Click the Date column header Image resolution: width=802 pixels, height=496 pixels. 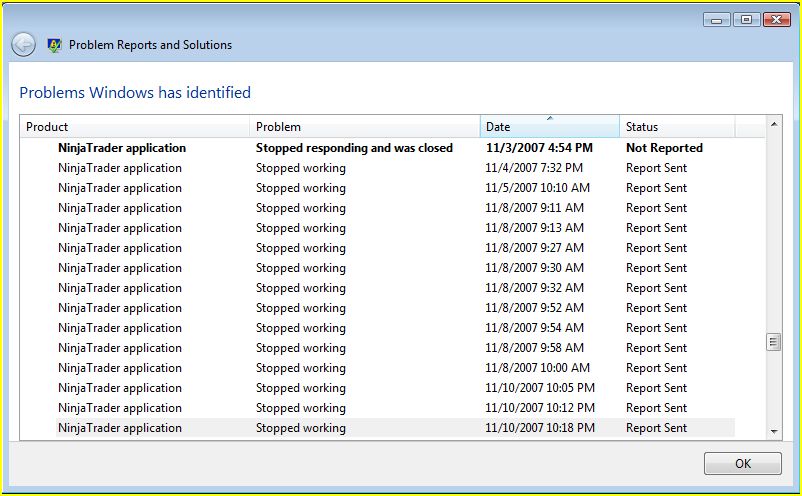(549, 127)
